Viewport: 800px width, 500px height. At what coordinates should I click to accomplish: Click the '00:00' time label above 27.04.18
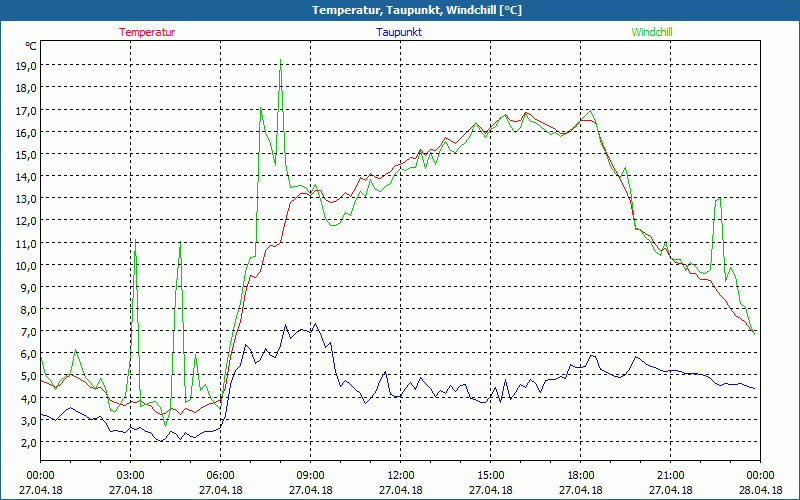coord(40,476)
